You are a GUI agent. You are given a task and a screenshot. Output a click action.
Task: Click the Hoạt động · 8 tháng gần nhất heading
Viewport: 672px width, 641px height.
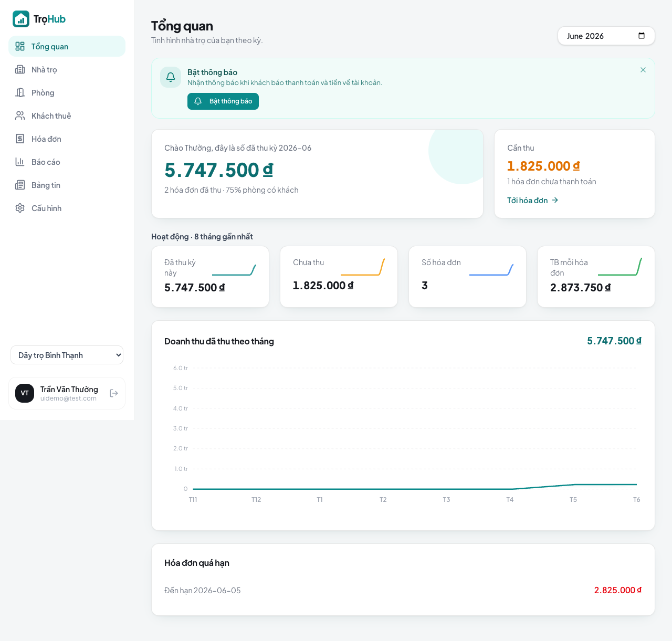click(x=202, y=237)
